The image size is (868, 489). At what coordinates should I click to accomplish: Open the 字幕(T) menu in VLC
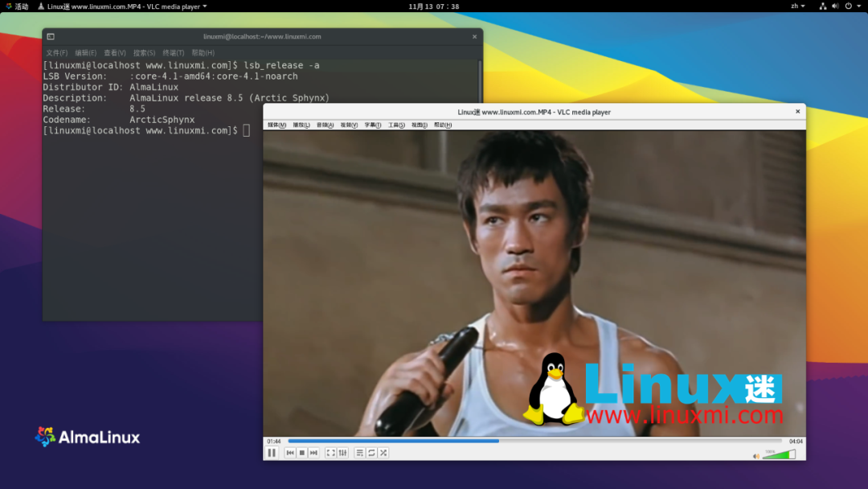tap(373, 125)
